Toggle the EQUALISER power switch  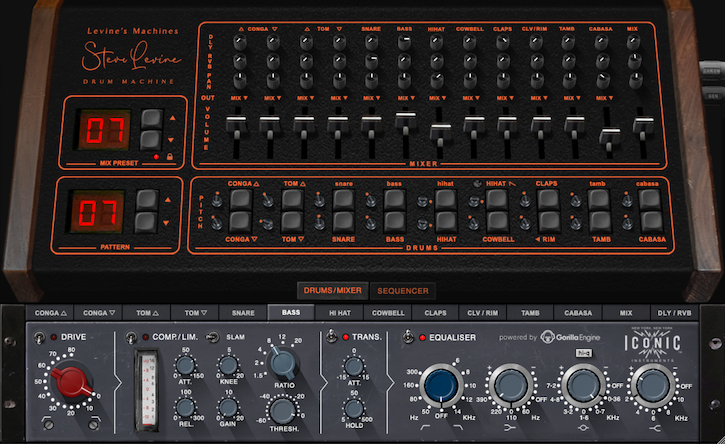(408, 337)
